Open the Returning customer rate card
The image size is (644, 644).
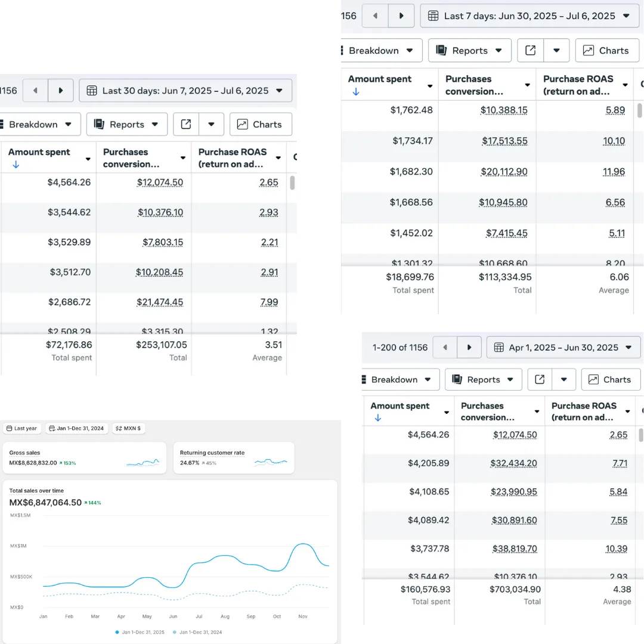coord(234,458)
